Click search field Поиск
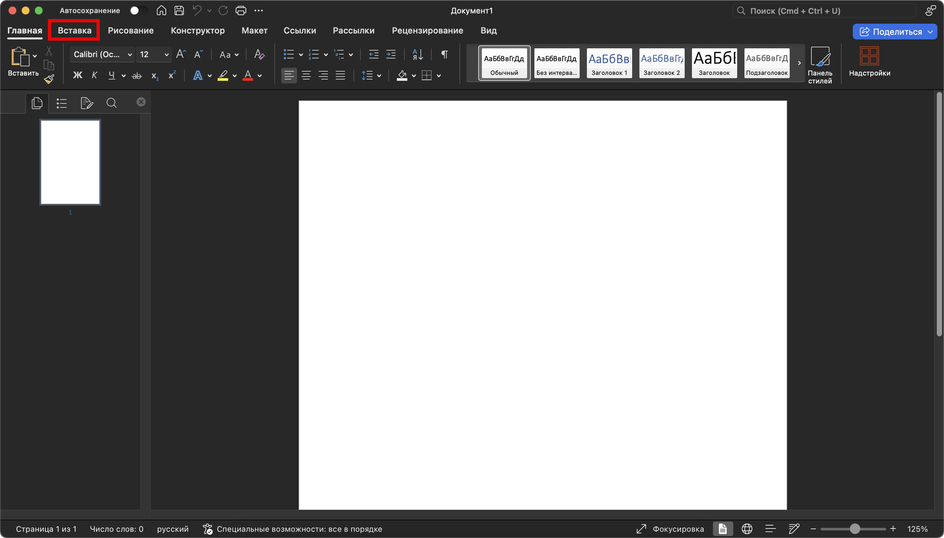 (x=822, y=11)
